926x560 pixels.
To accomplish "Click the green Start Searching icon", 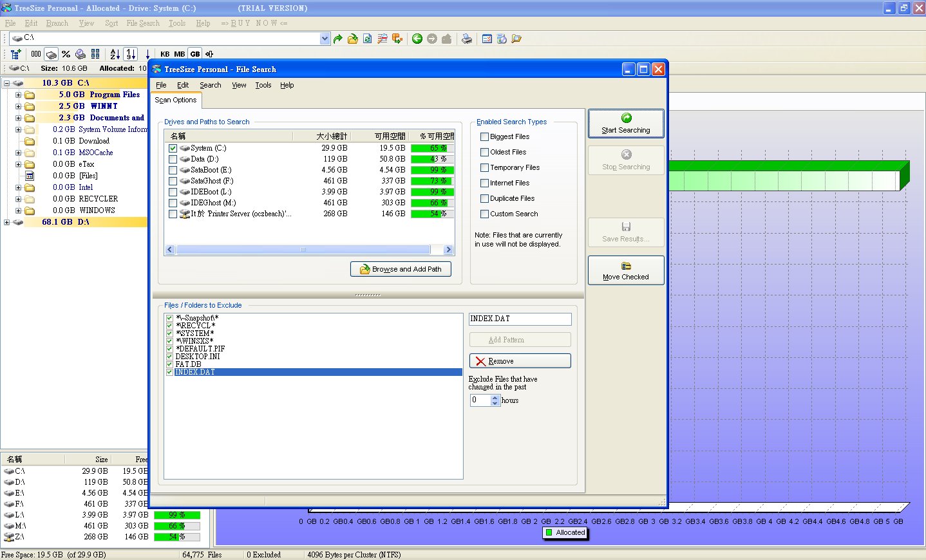I will click(x=626, y=118).
